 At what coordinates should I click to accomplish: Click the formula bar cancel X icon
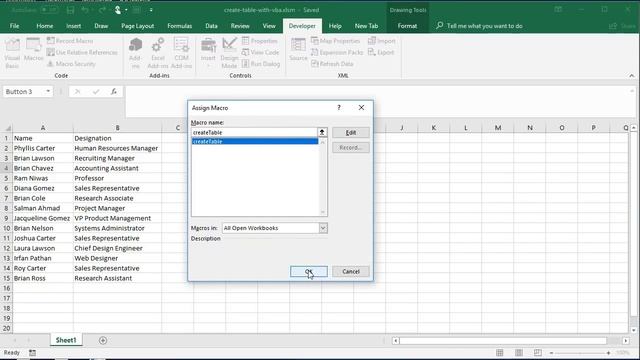tap(77, 92)
